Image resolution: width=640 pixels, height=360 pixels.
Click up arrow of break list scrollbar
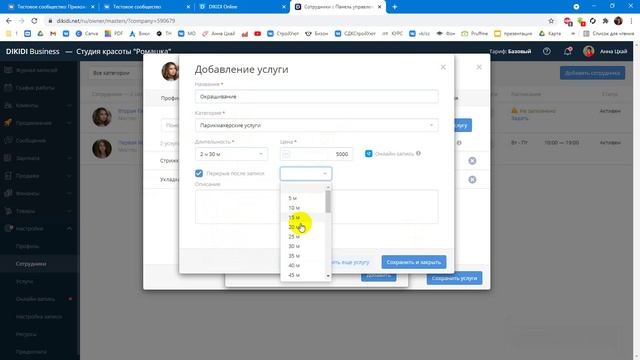coord(328,187)
